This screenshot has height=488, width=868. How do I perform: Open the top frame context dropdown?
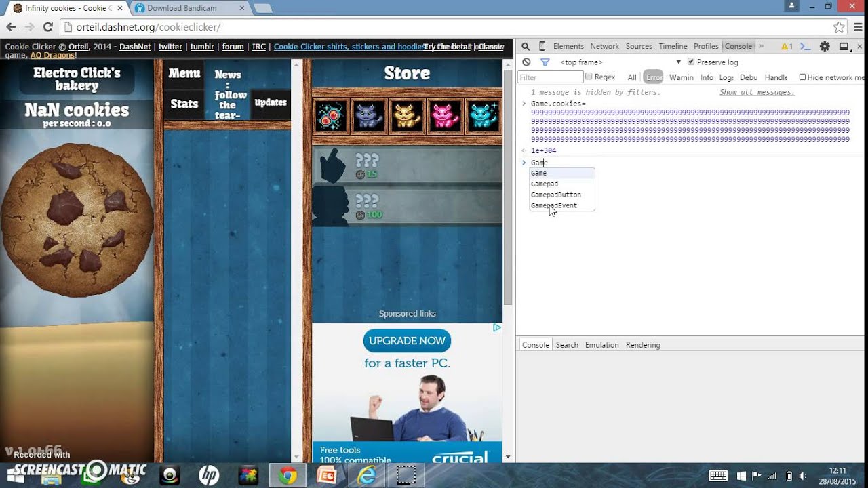620,62
